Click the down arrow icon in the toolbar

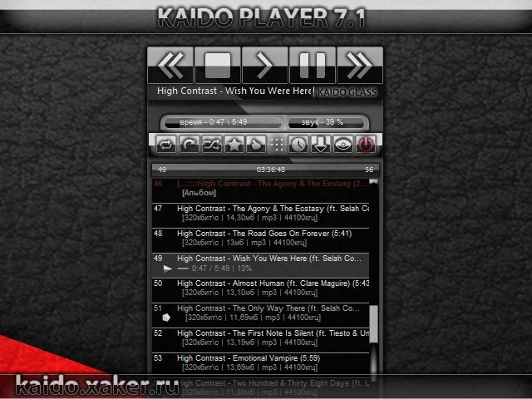click(321, 145)
